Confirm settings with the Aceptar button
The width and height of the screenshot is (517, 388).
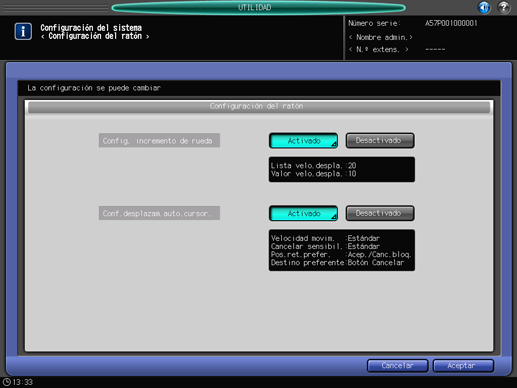tap(463, 366)
